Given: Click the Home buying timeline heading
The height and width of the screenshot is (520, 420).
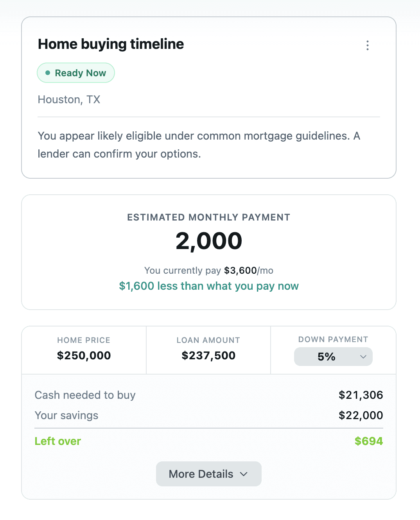Looking at the screenshot, I should [x=111, y=44].
